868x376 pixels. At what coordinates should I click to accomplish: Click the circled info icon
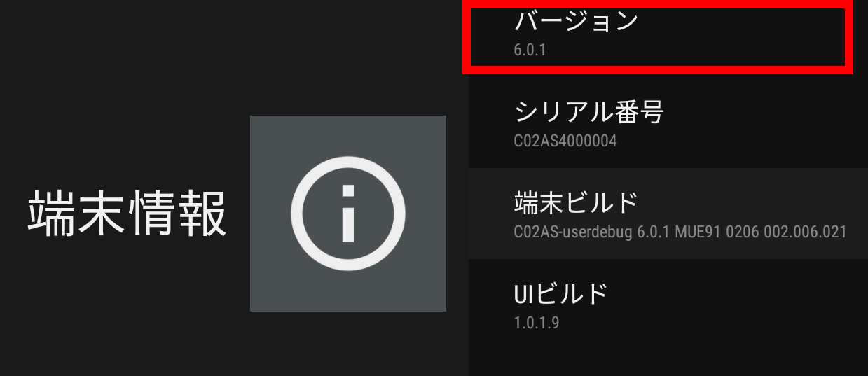pyautogui.click(x=347, y=214)
